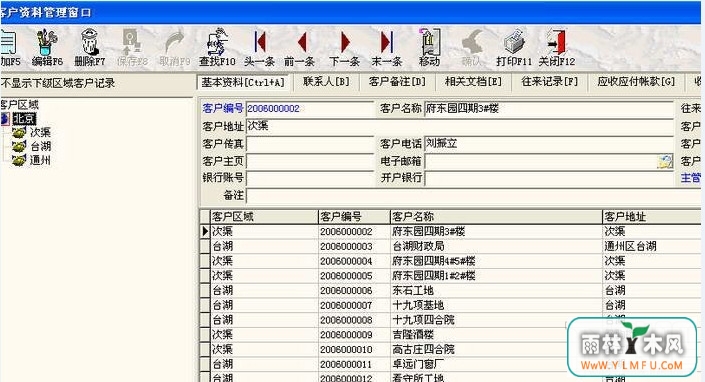This screenshot has width=705, height=382.
Task: Click the 确认 confirm icon
Action: [472, 47]
